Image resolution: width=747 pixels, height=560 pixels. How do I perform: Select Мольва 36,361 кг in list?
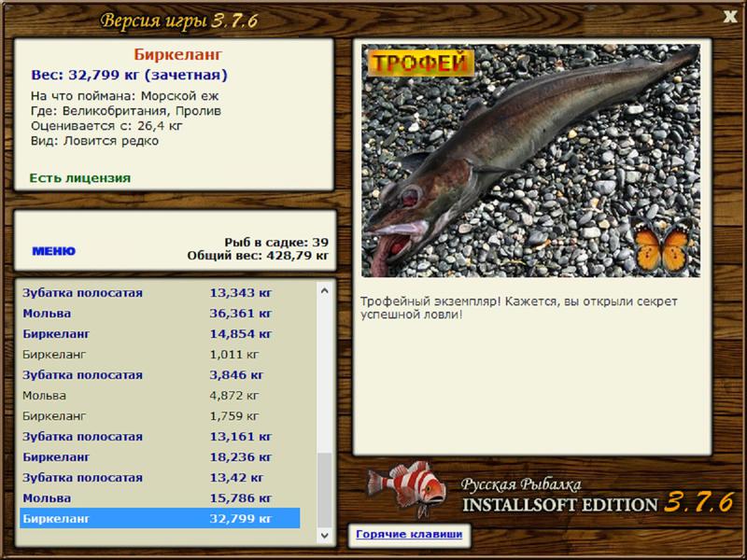pos(160,314)
